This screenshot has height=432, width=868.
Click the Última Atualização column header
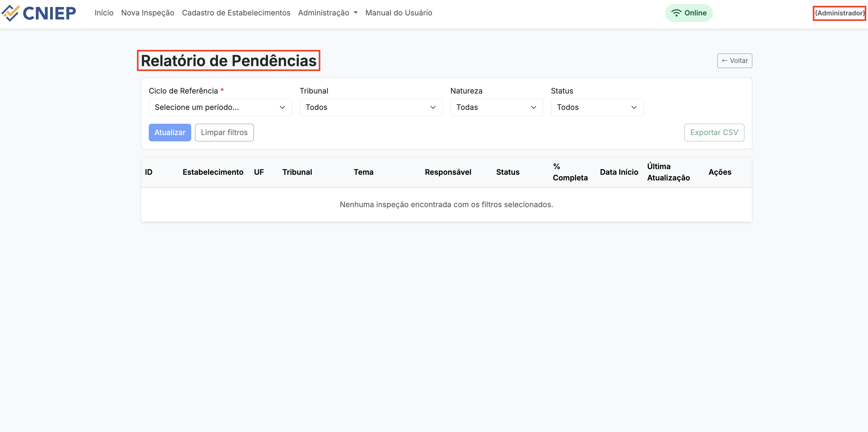668,172
